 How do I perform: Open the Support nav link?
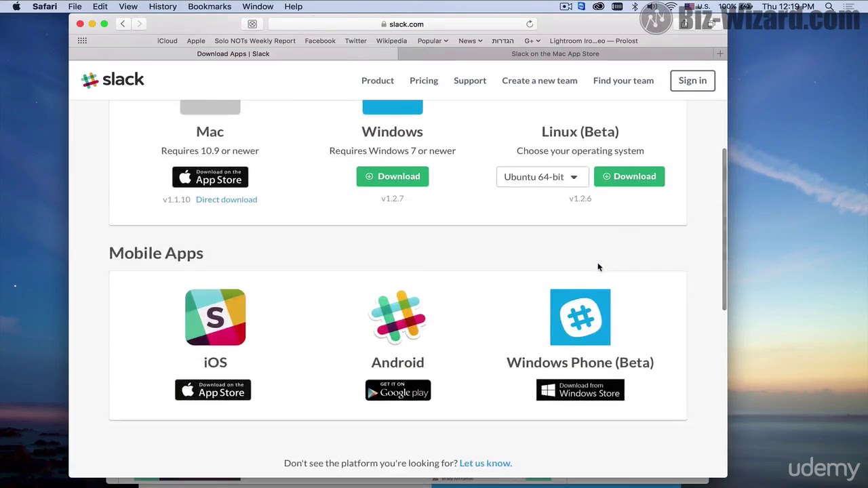tap(470, 81)
